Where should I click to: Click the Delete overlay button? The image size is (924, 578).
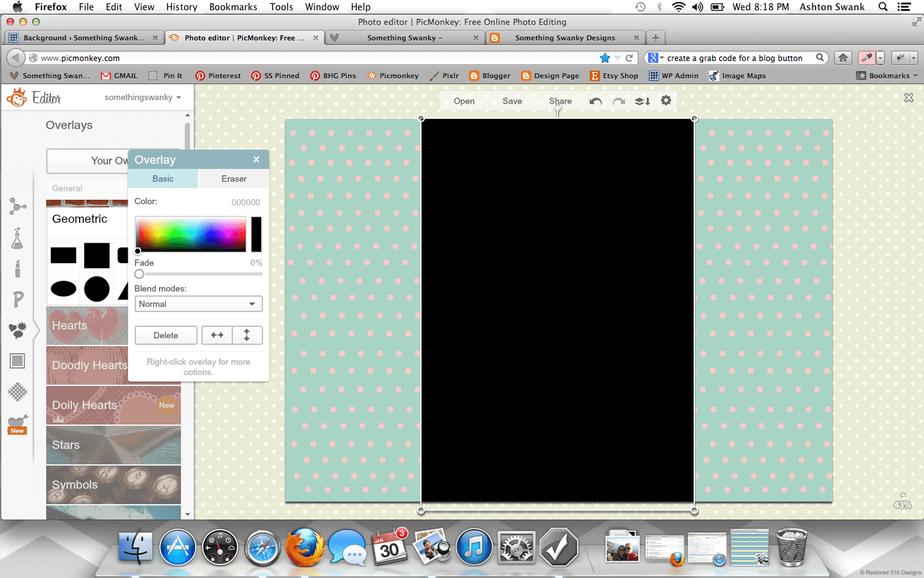point(166,335)
